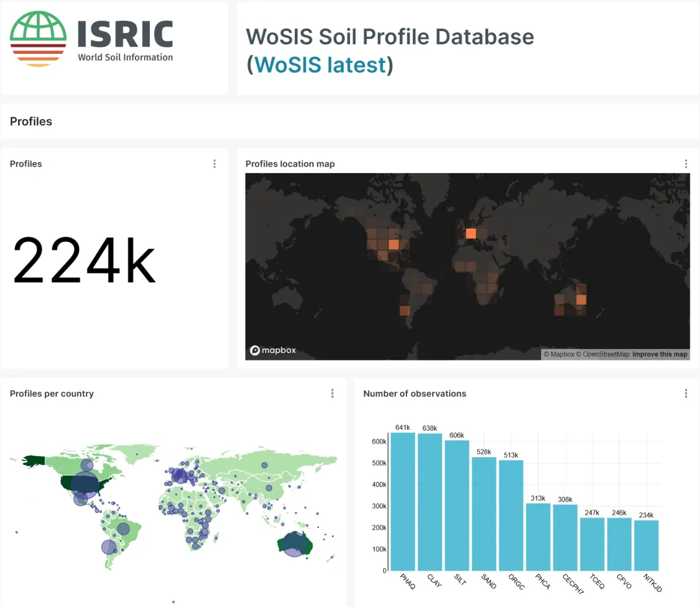Screen dimensions: 700x607
Task: Click the Australia bubble on country map
Action: [295, 545]
